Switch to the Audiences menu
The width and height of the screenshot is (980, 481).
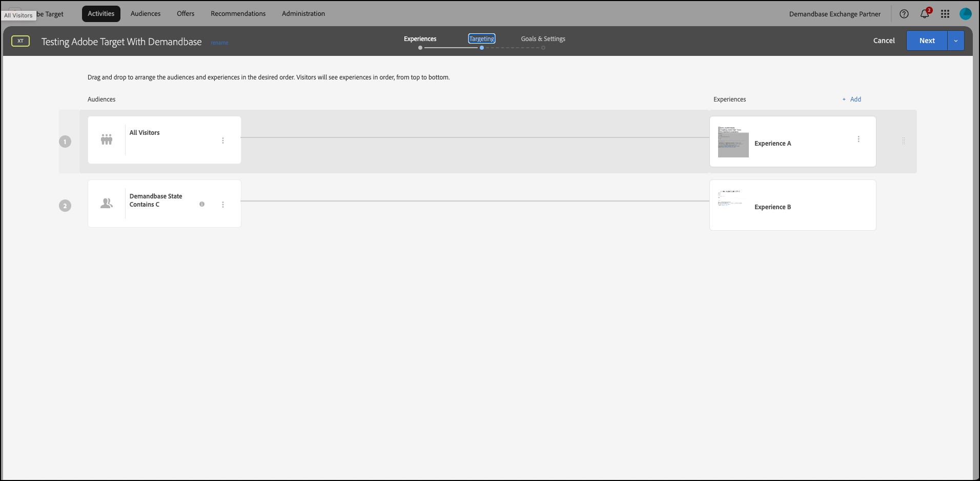click(x=146, y=14)
